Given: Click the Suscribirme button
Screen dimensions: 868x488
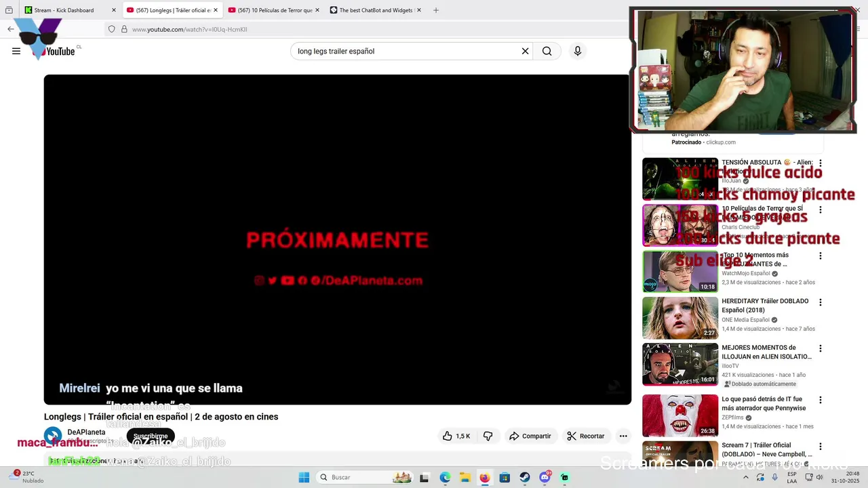Looking at the screenshot, I should (151, 436).
